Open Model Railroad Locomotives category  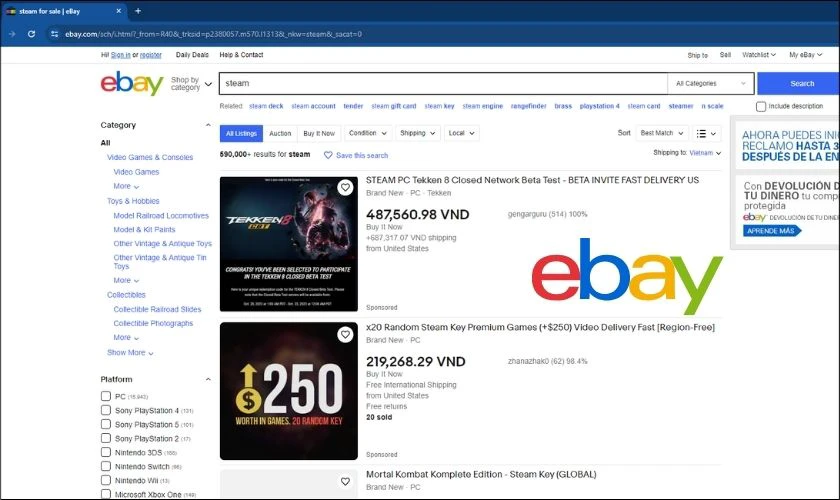(x=161, y=215)
